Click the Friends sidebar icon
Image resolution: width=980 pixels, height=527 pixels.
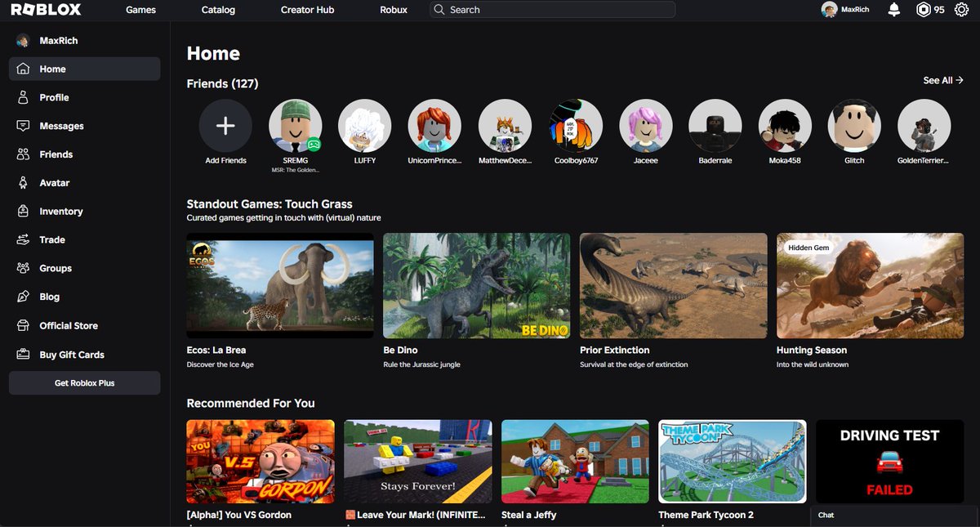click(x=23, y=154)
